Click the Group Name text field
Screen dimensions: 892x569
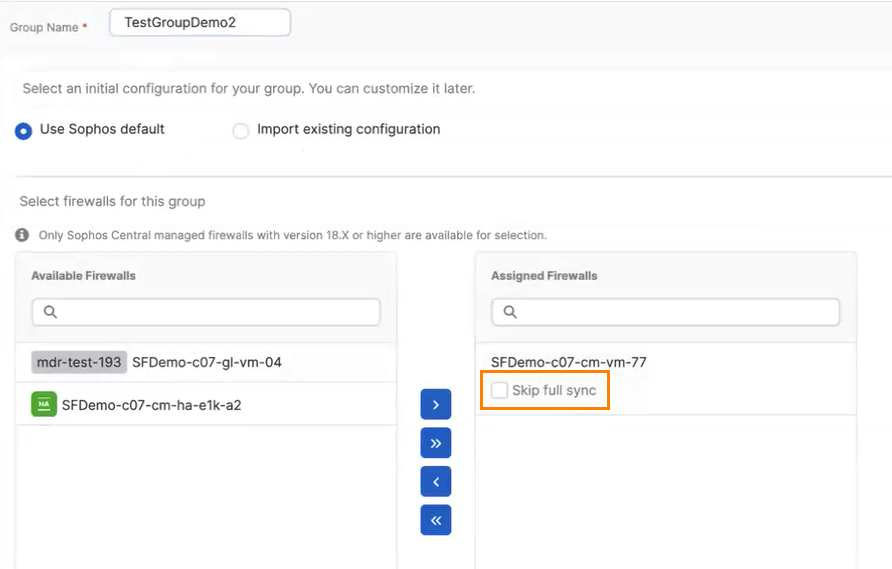[199, 22]
